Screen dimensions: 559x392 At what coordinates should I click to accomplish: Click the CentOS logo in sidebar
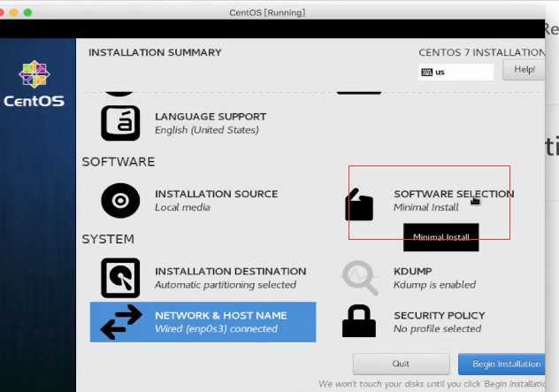pos(34,83)
